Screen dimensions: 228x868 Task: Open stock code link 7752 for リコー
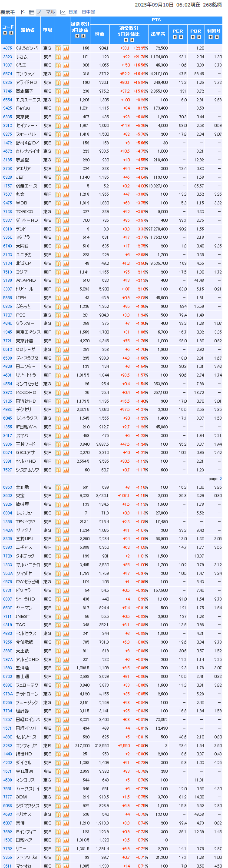coord(7,849)
